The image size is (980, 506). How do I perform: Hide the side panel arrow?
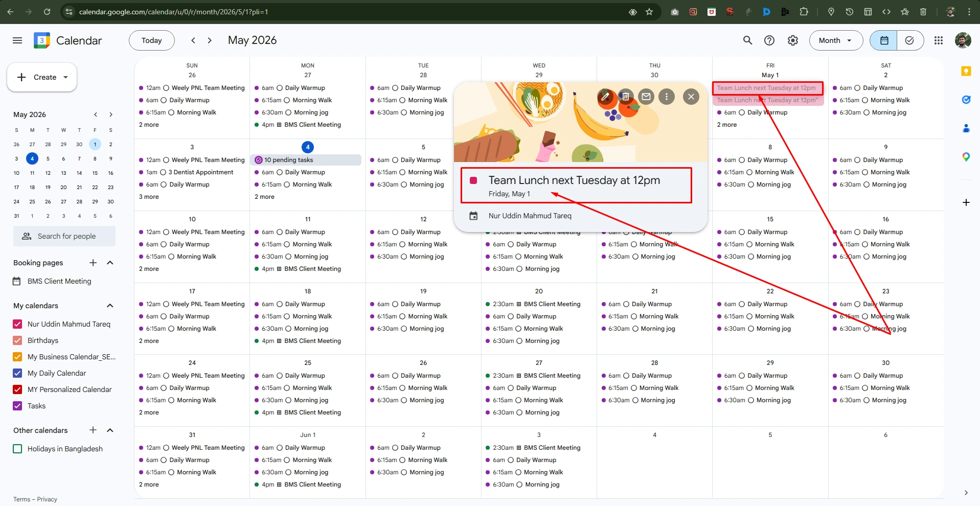[966, 493]
